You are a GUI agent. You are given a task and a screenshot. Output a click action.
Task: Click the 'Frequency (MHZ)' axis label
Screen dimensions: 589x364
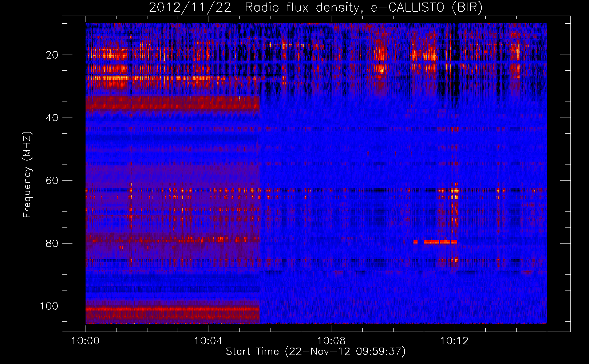27,175
